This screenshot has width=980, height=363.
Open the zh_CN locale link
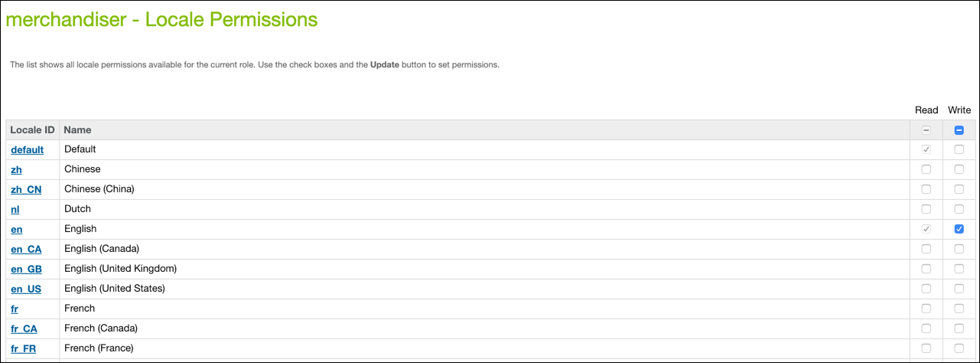click(26, 189)
